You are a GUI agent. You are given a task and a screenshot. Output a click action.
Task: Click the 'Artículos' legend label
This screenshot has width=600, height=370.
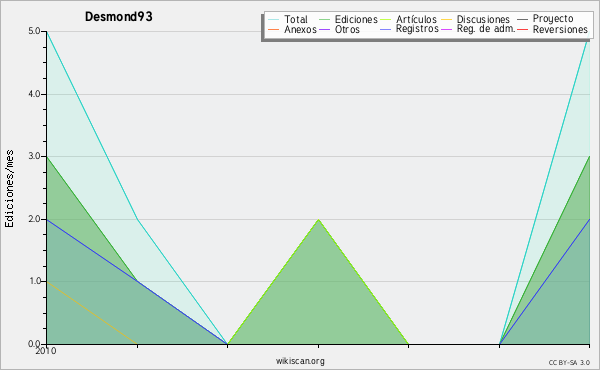pyautogui.click(x=416, y=19)
